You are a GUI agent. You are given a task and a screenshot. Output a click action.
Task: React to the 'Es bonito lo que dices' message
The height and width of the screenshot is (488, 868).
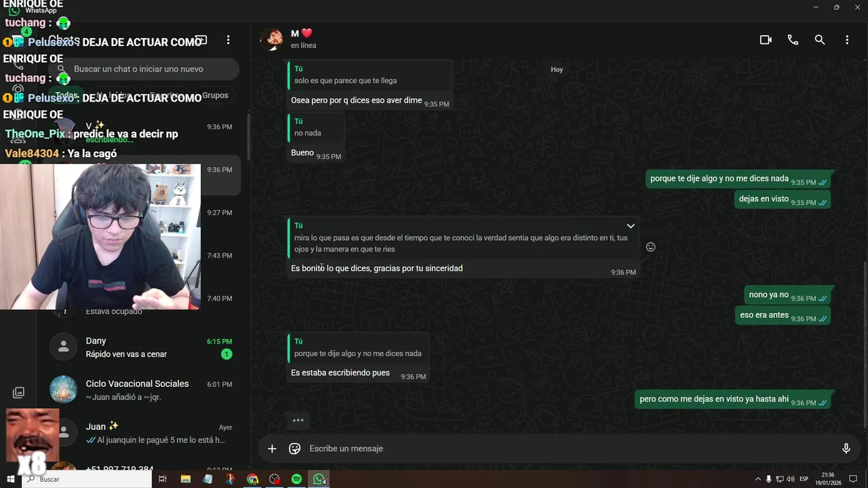[x=651, y=247]
